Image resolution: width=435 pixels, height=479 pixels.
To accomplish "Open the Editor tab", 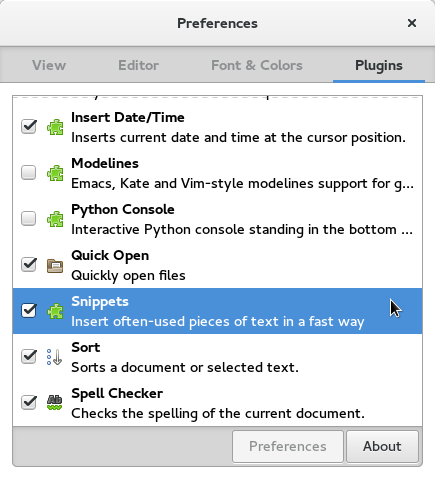I will pyautogui.click(x=138, y=65).
